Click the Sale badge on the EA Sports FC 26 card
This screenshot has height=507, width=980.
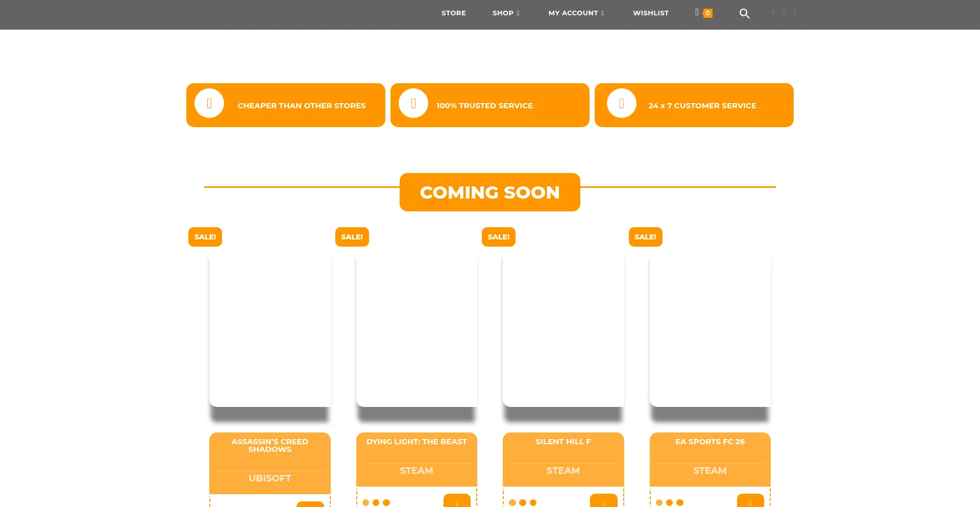coord(645,237)
